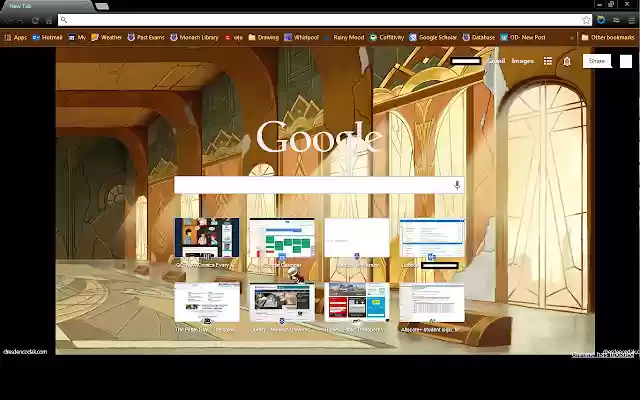640x400 pixels.
Task: Open the Google Calendar thumbnail
Action: [282, 238]
